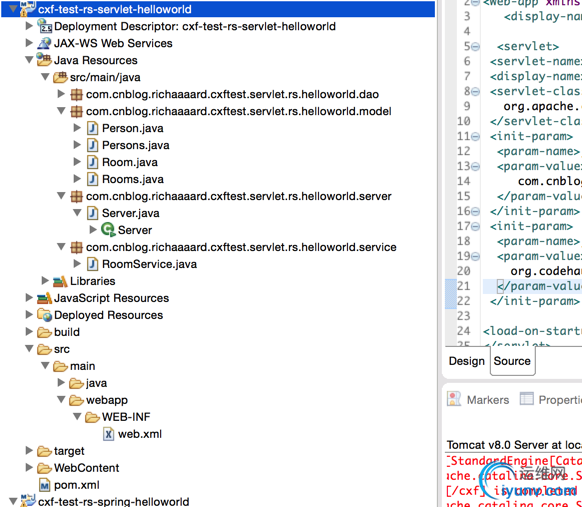The width and height of the screenshot is (582, 507).
Task: Toggle the fold marker at line 17 init-param
Action: coord(475,226)
